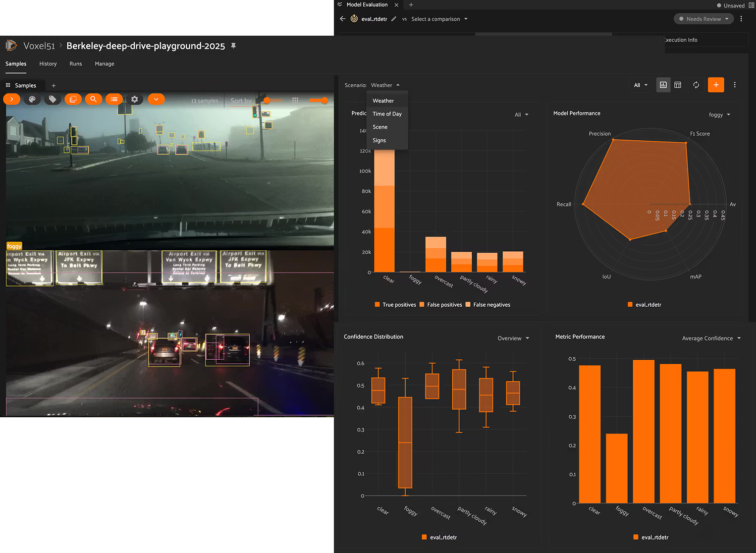Toggle True positives legend series
Screen dimensions: 756x553
395,305
